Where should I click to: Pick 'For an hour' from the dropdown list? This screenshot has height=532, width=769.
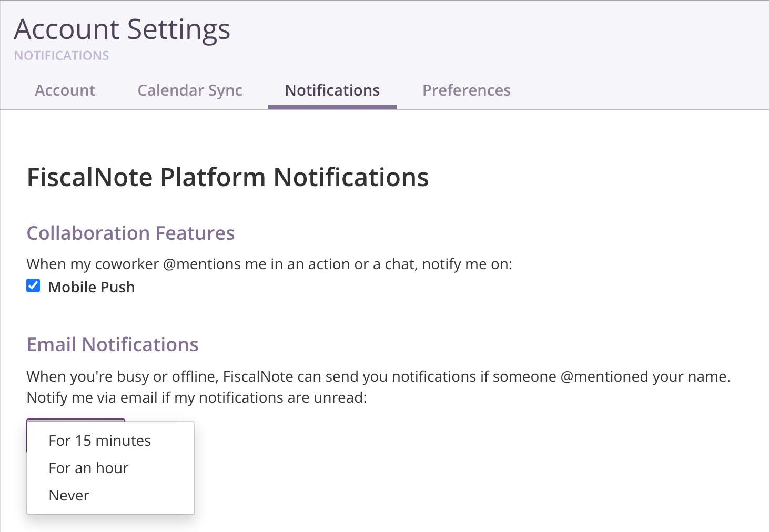[110, 468]
